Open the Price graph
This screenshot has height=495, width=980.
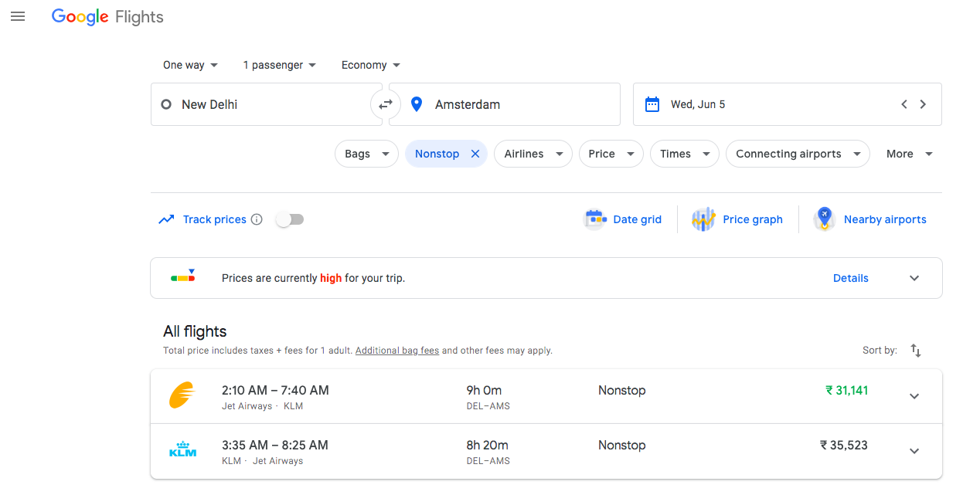pyautogui.click(x=737, y=219)
